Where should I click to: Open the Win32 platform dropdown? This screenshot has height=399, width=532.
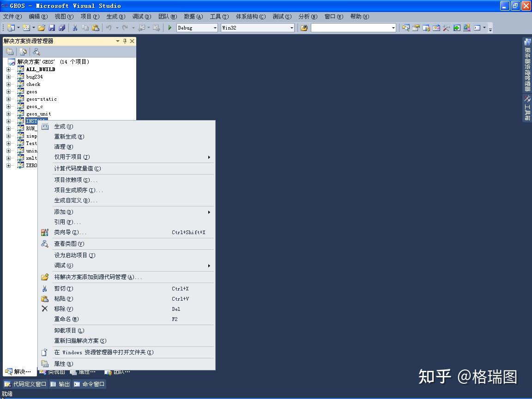click(x=292, y=28)
